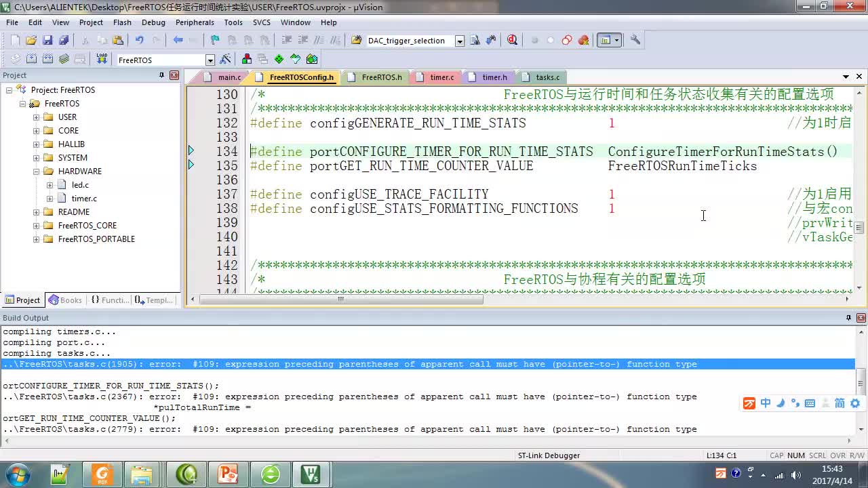Screen dimensions: 868x488
Task: Open PowerPoint from the taskbar
Action: tap(228, 474)
